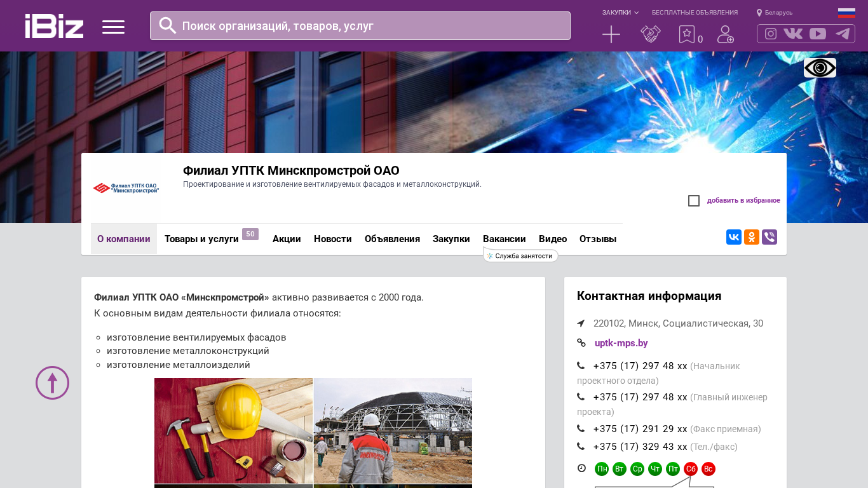Select the Ср working day circle

pyautogui.click(x=637, y=469)
